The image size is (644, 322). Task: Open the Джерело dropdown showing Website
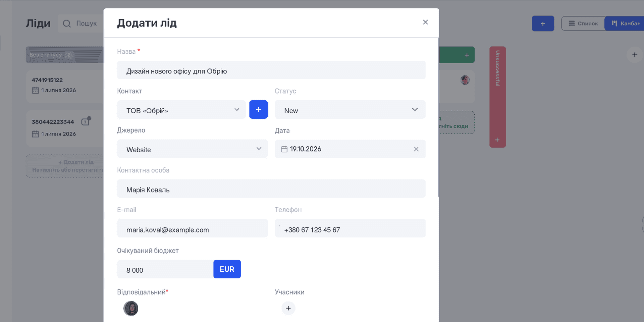tap(192, 149)
